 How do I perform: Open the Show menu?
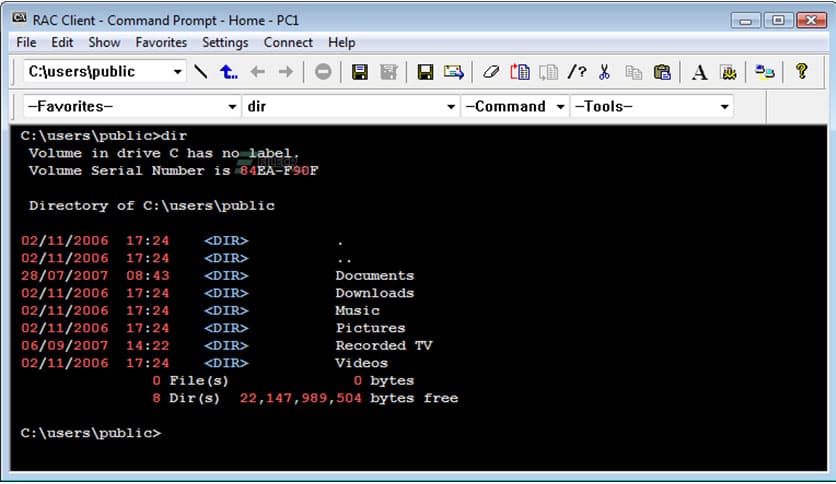click(104, 42)
